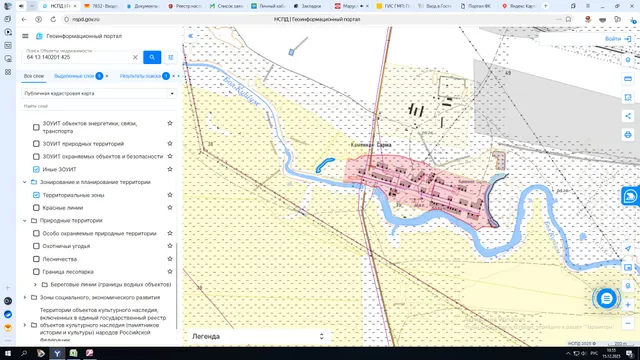The height and width of the screenshot is (360, 640).
Task: Enable Особо охраняемые природные территории checkbox
Action: tap(36, 233)
